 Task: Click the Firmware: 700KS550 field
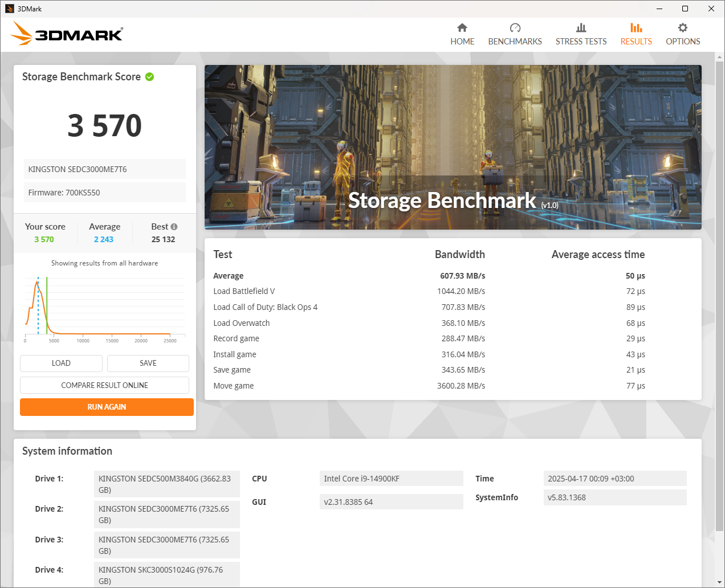tap(105, 193)
